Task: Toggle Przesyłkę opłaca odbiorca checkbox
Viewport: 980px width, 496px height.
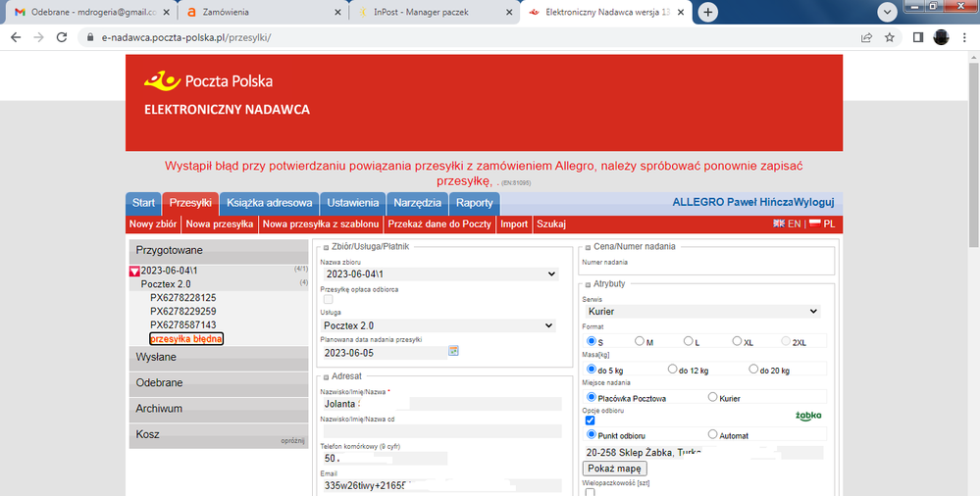Action: point(328,299)
